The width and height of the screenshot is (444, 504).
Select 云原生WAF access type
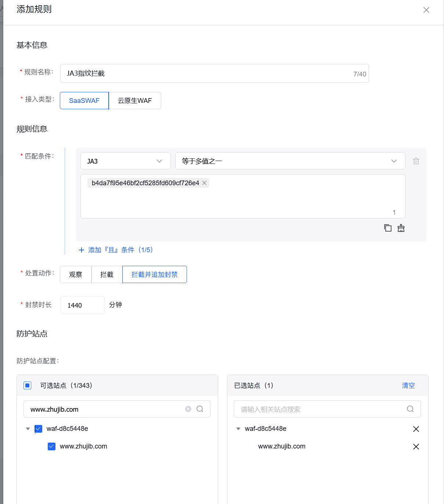pos(135,101)
